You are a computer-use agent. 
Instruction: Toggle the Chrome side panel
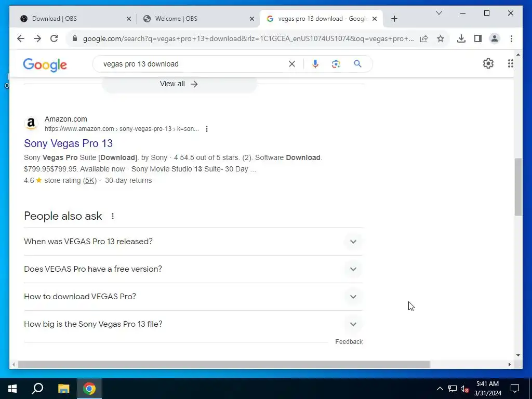pyautogui.click(x=478, y=38)
